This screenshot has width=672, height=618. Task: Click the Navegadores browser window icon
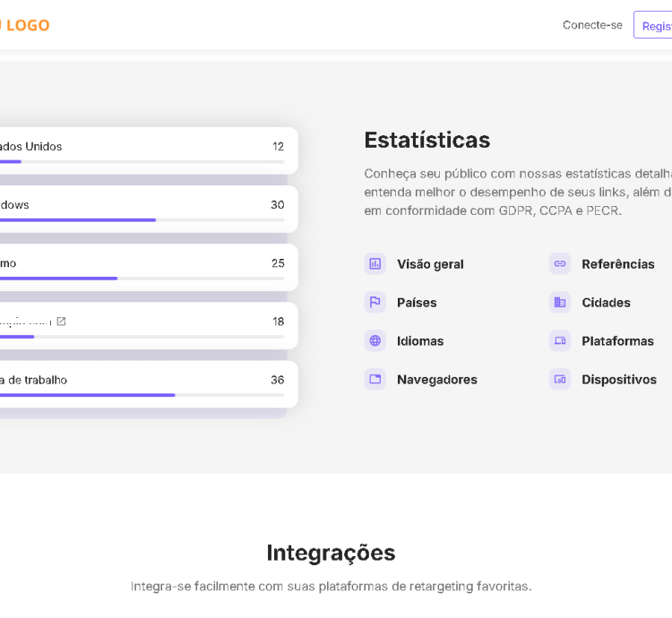coord(375,380)
